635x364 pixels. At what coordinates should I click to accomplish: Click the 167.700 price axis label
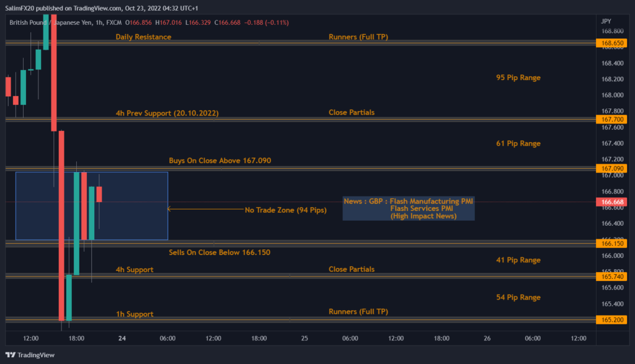(x=612, y=119)
